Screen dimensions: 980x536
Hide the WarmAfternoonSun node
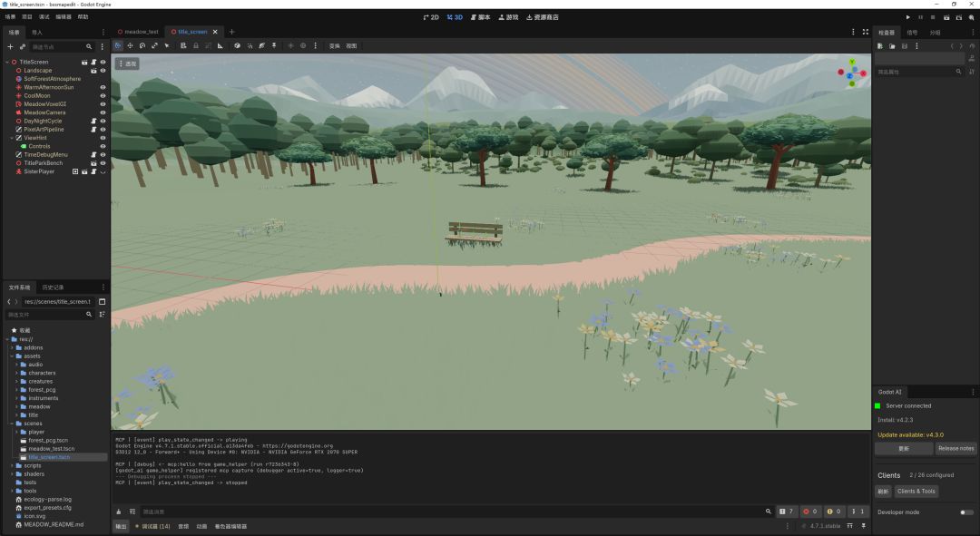click(x=103, y=87)
